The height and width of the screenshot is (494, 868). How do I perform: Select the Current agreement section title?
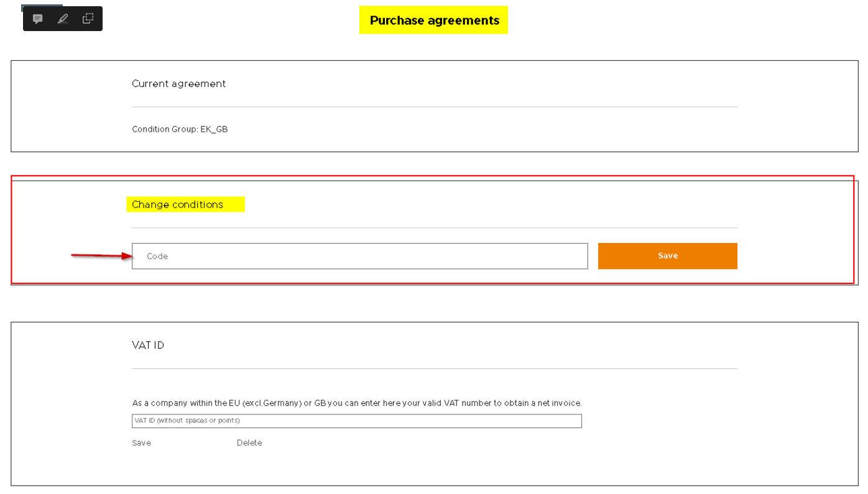pyautogui.click(x=178, y=84)
